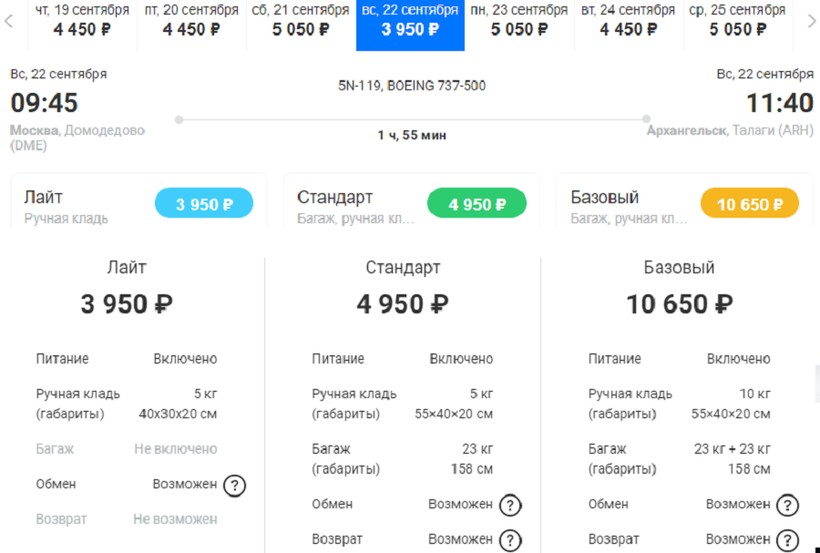Switch to Tuesday 24 September date
The image size is (820, 553).
[628, 20]
